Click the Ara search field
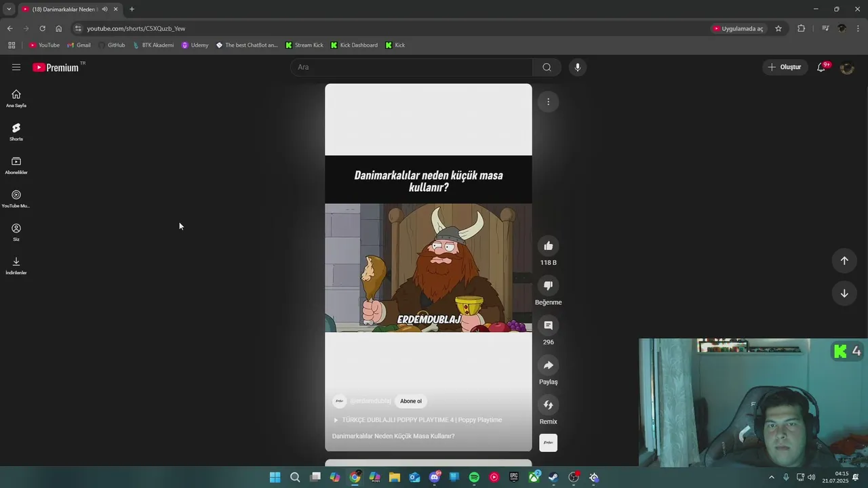 coord(412,67)
